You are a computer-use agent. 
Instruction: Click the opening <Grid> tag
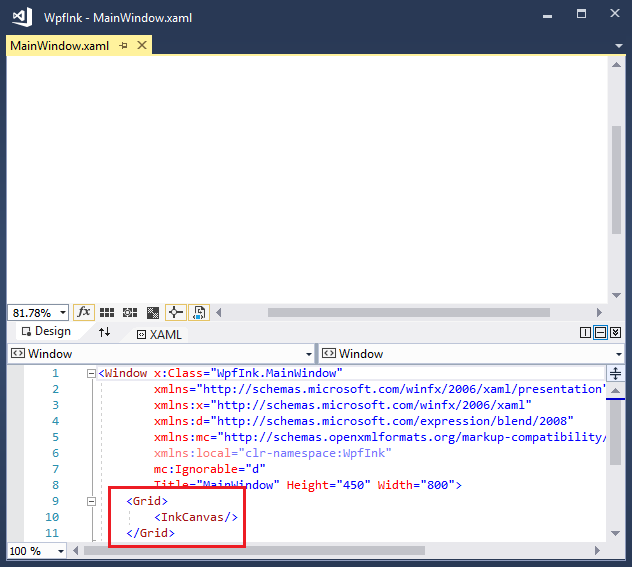pos(147,501)
